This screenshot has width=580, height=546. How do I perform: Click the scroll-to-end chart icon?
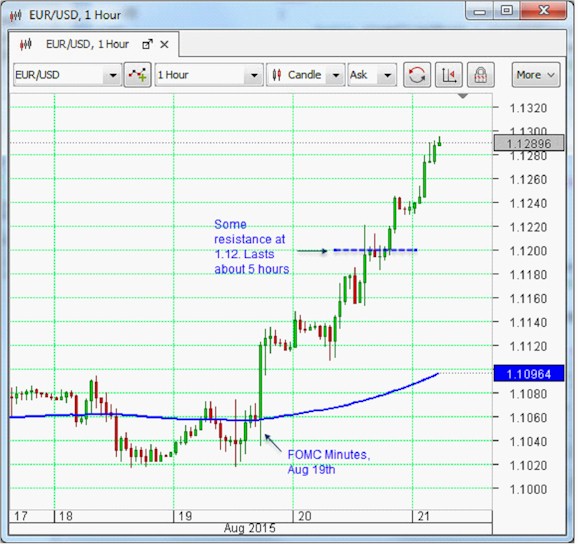point(449,75)
